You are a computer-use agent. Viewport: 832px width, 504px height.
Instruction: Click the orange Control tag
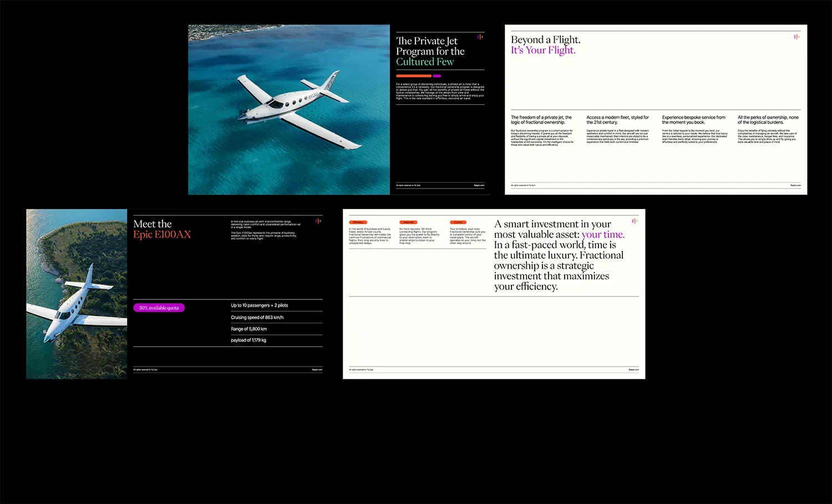point(458,222)
